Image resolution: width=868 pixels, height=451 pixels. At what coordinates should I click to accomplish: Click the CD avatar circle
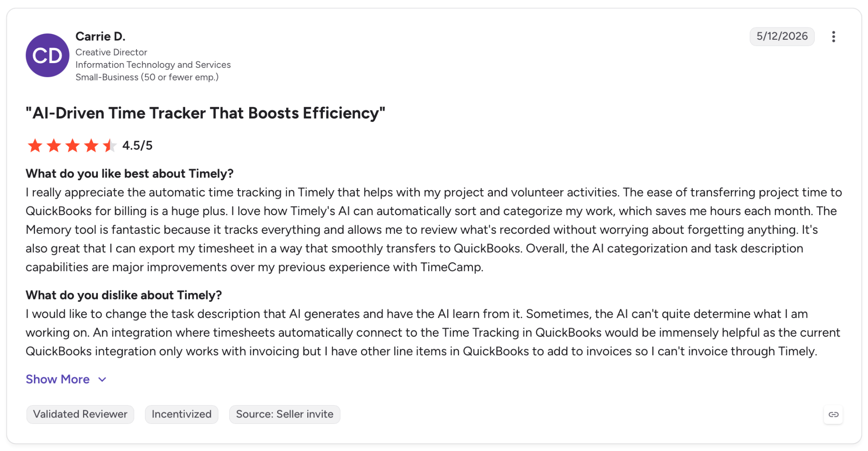[x=47, y=55]
